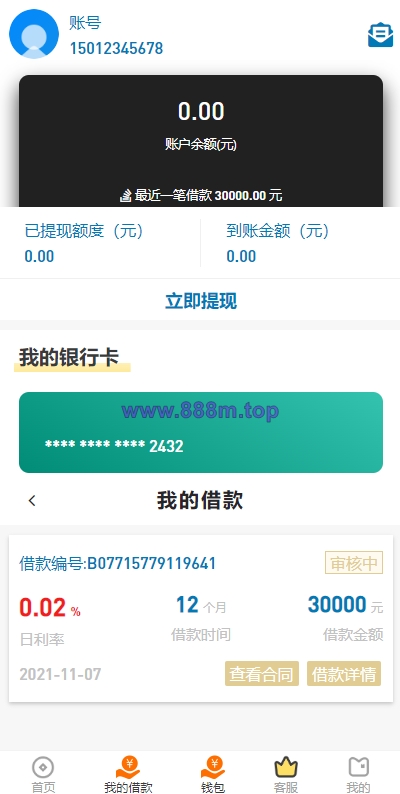This screenshot has height=794, width=400.
Task: Tap the 到账金额 amount section
Action: click(x=300, y=243)
